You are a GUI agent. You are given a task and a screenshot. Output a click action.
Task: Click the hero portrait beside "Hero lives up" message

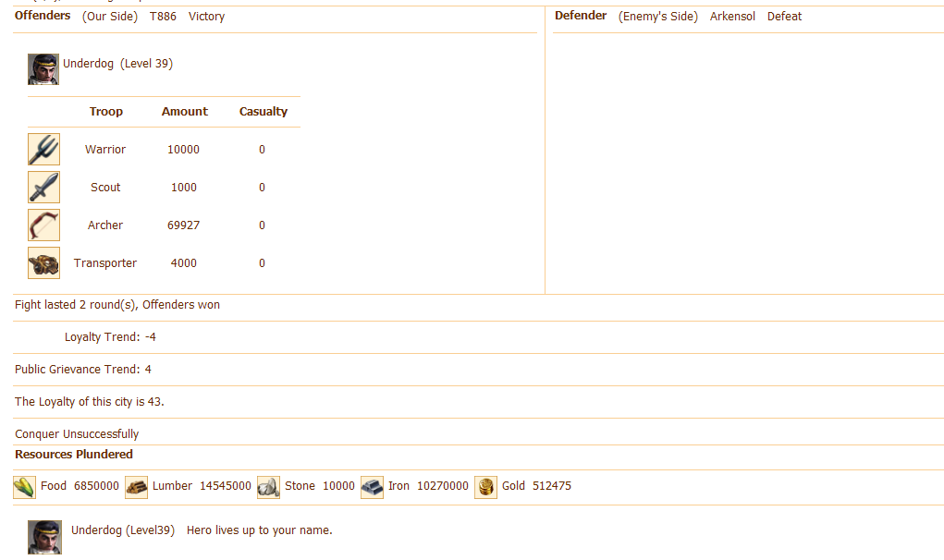[x=44, y=537]
